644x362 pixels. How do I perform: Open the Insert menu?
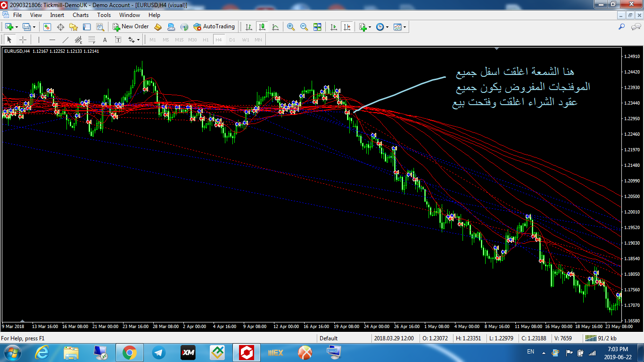tap(57, 15)
